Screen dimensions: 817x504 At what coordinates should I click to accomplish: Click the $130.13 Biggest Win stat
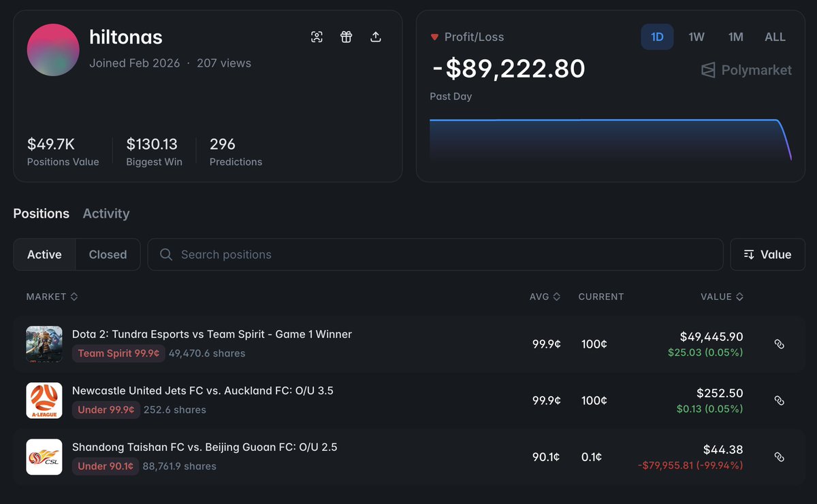click(154, 151)
